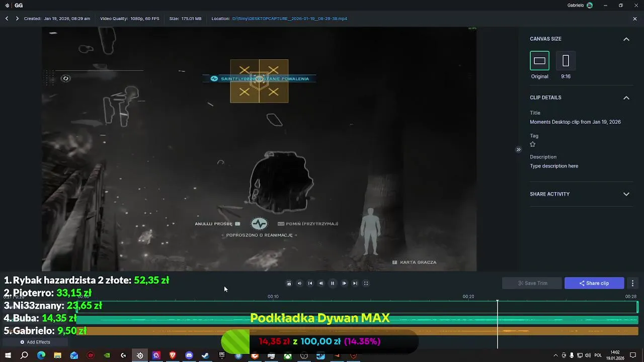This screenshot has width=644, height=362.
Task: Open Windows notification center
Action: 633,355
